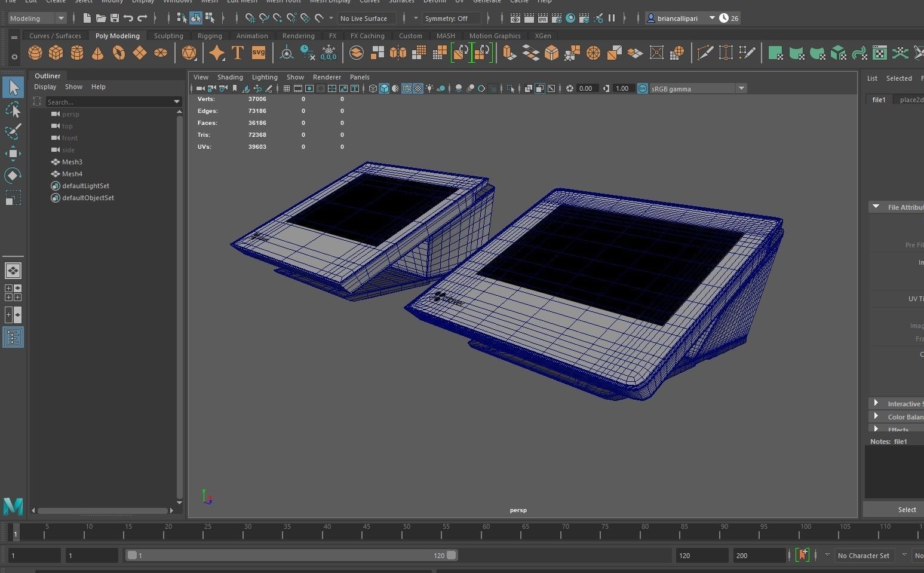The image size is (924, 573).
Task: Activate the Lasso select tool
Action: click(x=13, y=110)
